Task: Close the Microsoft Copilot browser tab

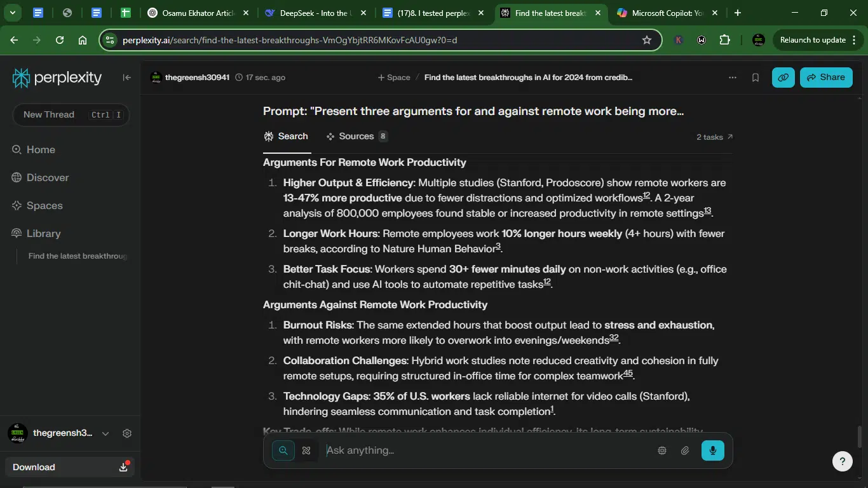Action: (715, 13)
